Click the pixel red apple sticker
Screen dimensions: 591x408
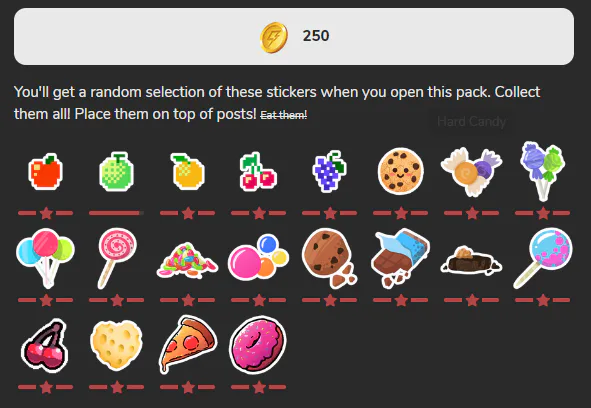coord(45,172)
